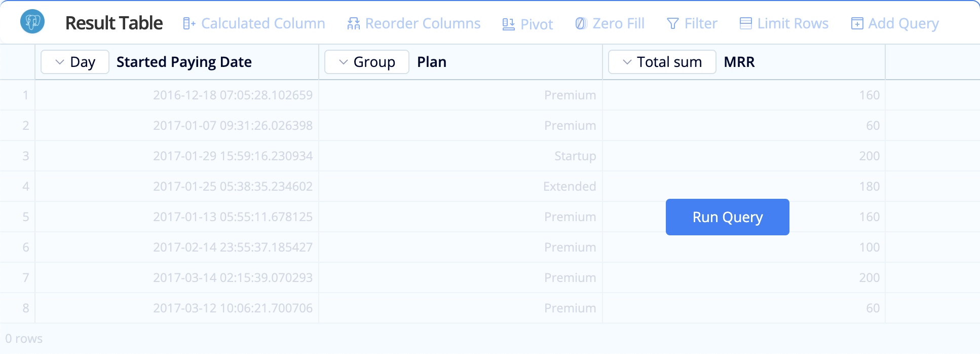Click the Calculated Column icon

pyautogui.click(x=189, y=23)
